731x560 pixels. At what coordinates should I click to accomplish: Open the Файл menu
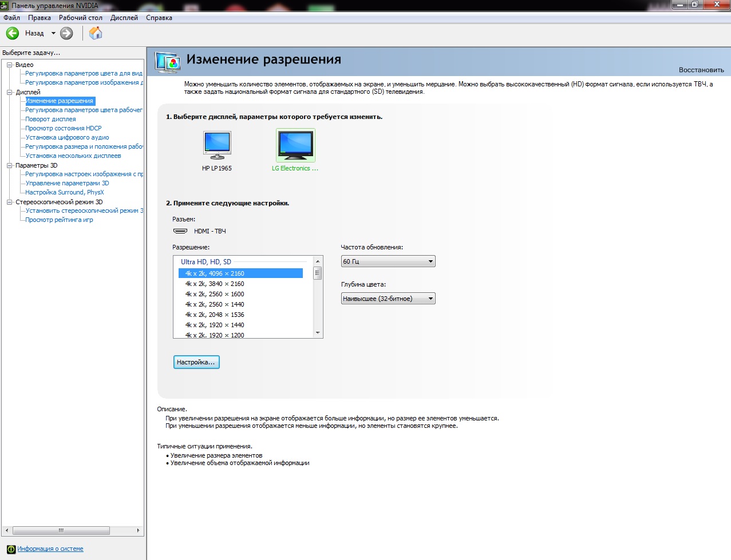pyautogui.click(x=11, y=18)
